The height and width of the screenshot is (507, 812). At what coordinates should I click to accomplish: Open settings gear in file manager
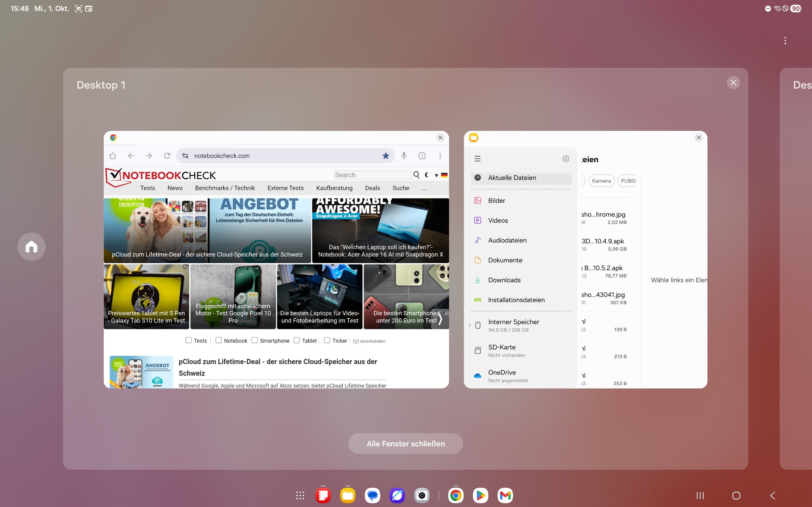tap(566, 159)
